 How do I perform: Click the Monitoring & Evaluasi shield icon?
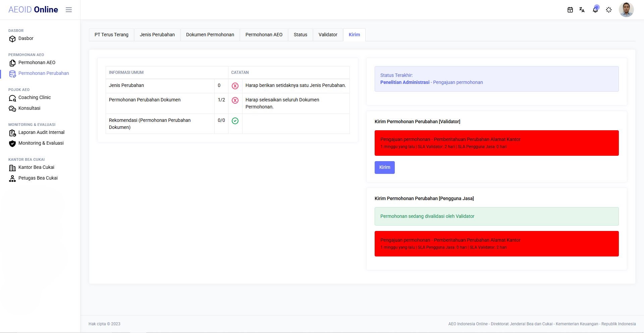coord(12,144)
